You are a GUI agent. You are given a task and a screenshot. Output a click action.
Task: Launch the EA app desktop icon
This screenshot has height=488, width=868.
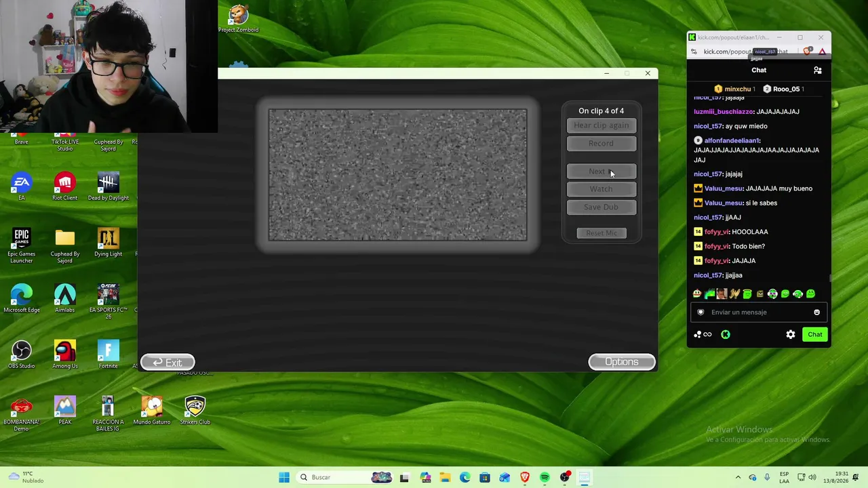[x=22, y=186]
